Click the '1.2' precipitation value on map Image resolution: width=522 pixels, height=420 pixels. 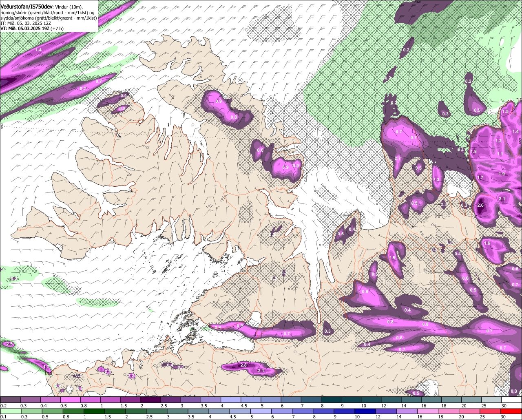[x=498, y=141]
